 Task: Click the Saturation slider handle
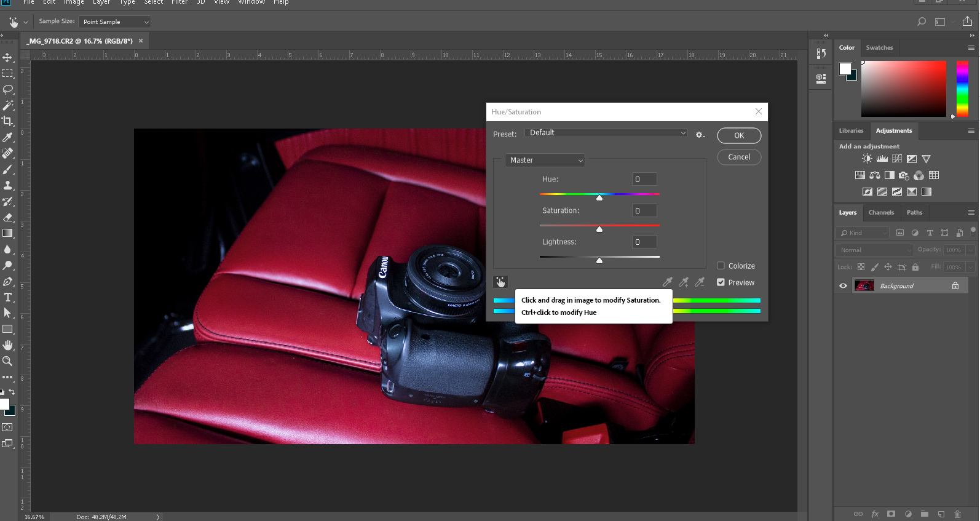599,229
